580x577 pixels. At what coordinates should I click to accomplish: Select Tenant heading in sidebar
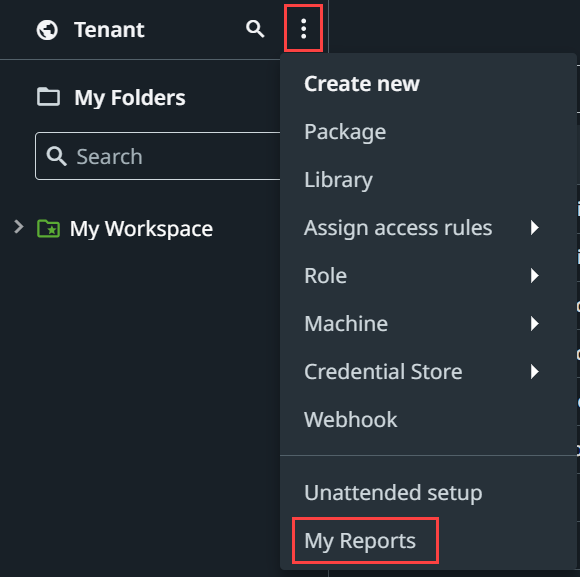(x=109, y=30)
